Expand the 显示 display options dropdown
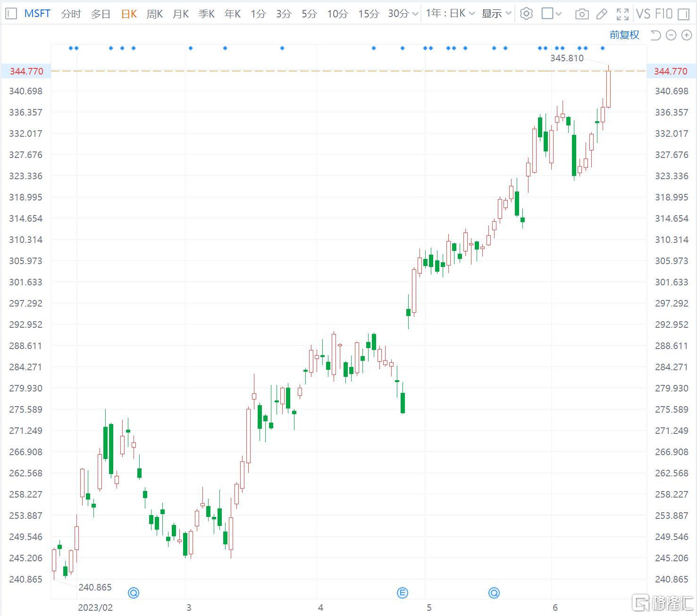Viewport: 697px width, 616px height. [x=496, y=14]
